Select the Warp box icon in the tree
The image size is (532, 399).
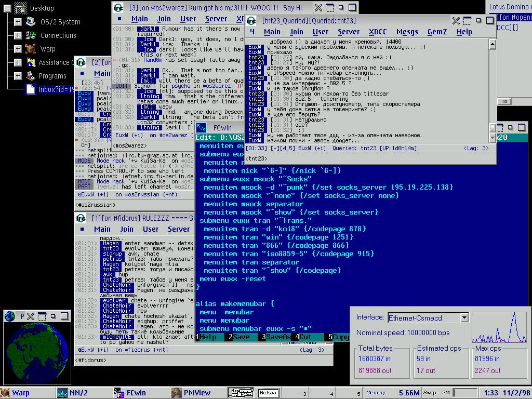click(x=31, y=49)
